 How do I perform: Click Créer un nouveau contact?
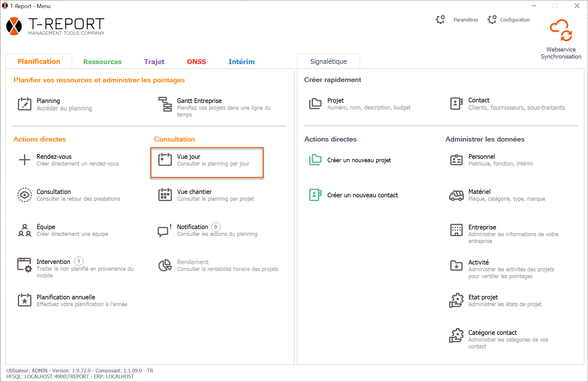pos(362,195)
